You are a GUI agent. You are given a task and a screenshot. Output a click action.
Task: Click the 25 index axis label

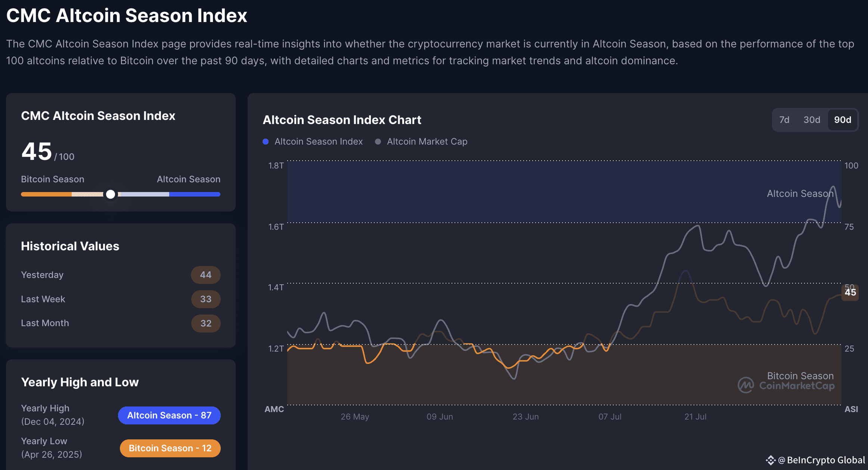point(849,349)
